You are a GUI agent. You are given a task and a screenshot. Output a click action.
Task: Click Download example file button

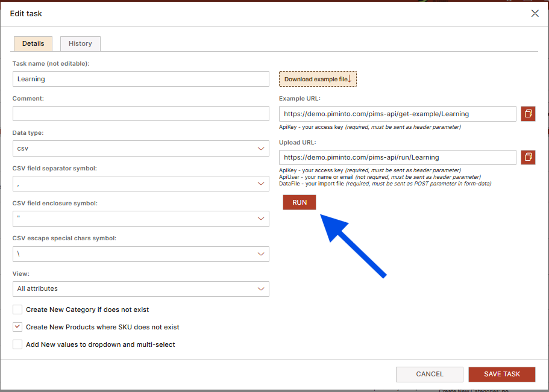click(318, 79)
